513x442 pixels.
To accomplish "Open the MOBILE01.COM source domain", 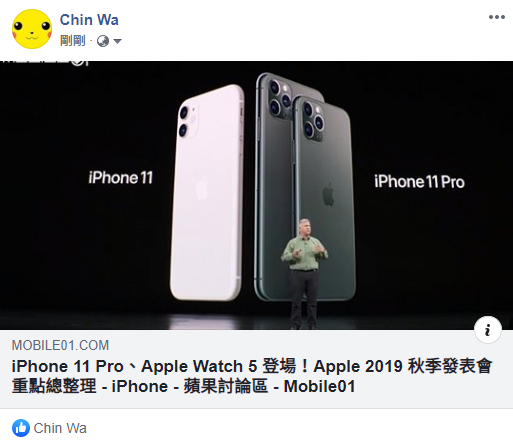I will point(60,345).
